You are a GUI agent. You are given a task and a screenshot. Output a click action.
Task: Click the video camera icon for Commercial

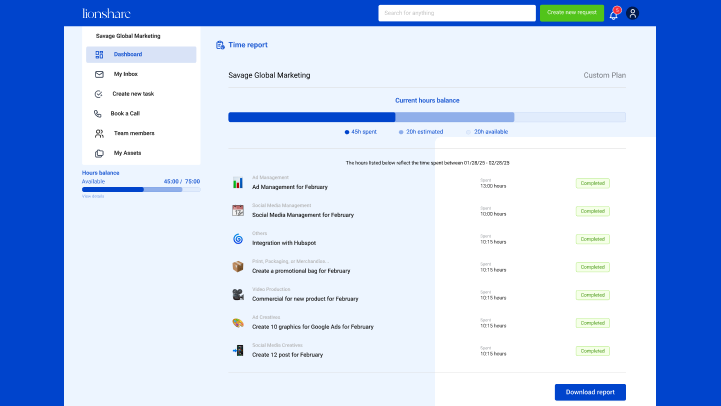(x=238, y=295)
